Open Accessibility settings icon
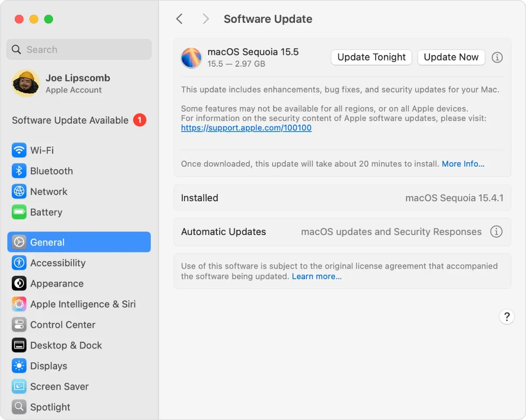The width and height of the screenshot is (526, 420). [19, 263]
